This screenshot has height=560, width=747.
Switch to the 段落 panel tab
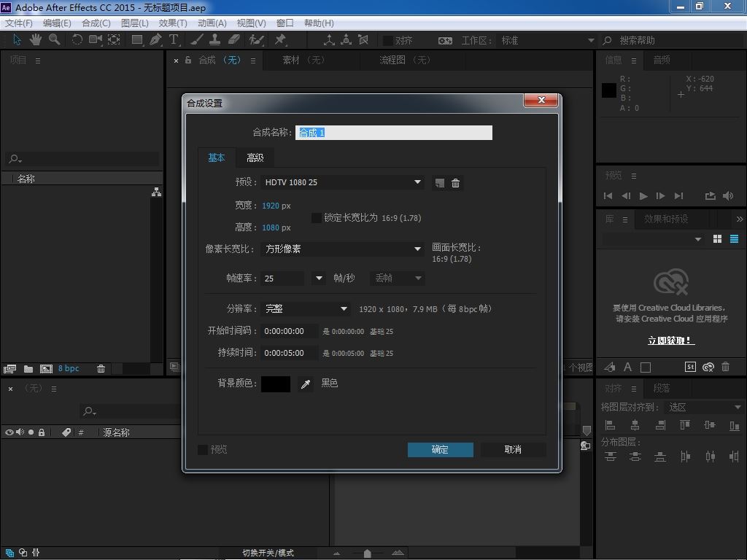pyautogui.click(x=661, y=389)
